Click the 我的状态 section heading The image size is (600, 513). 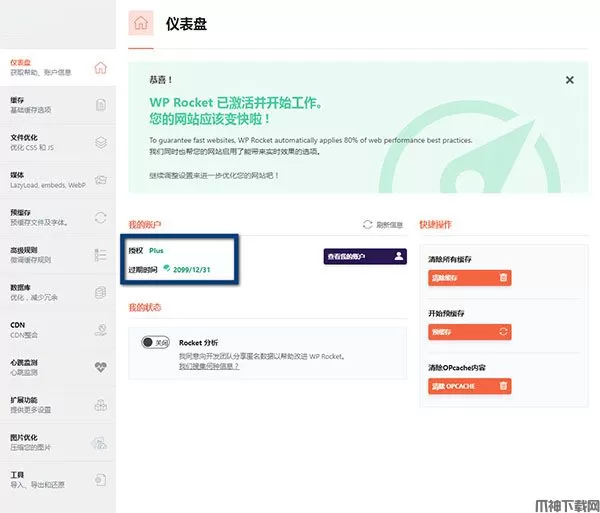(145, 308)
